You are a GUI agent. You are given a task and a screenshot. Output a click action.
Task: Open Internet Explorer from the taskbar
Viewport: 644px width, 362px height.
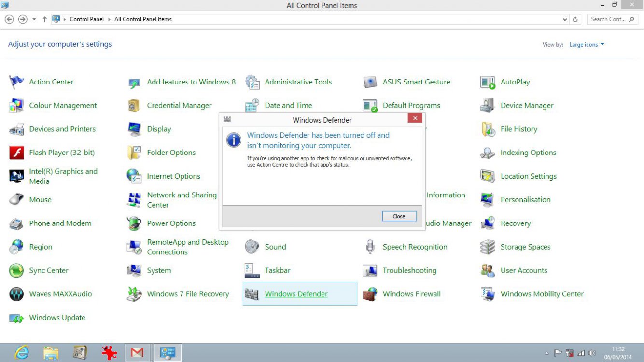21,353
